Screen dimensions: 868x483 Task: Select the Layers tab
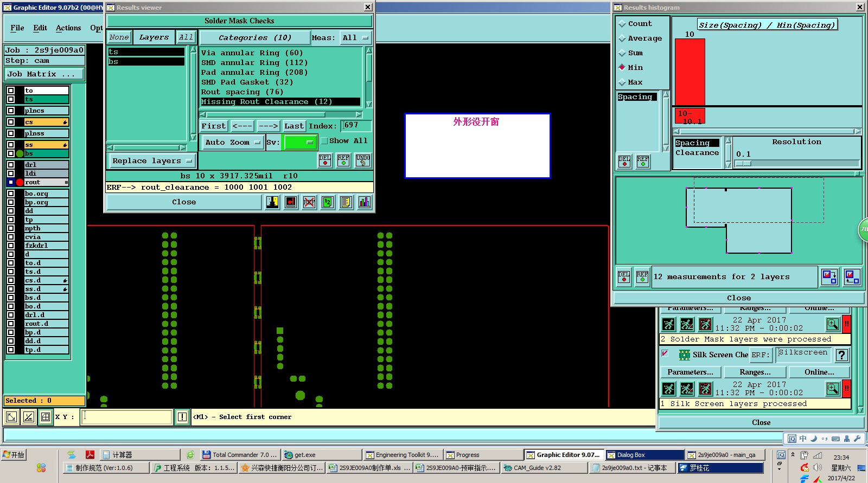pyautogui.click(x=154, y=37)
